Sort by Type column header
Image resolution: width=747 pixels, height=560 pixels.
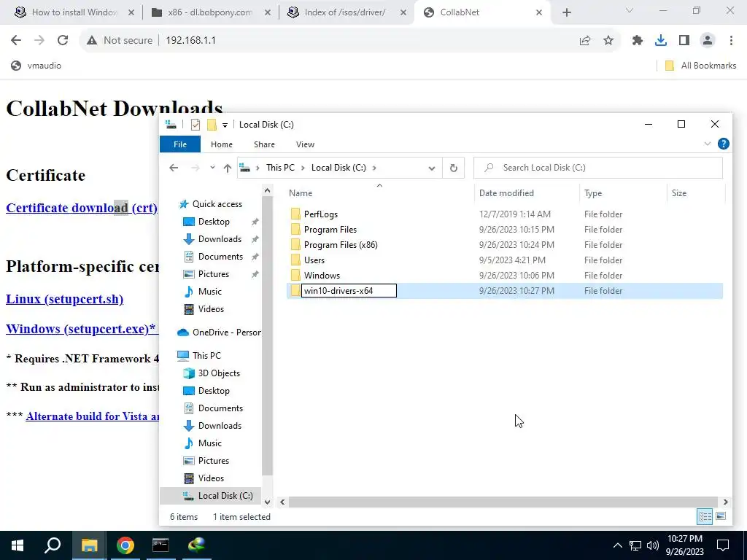[593, 193]
